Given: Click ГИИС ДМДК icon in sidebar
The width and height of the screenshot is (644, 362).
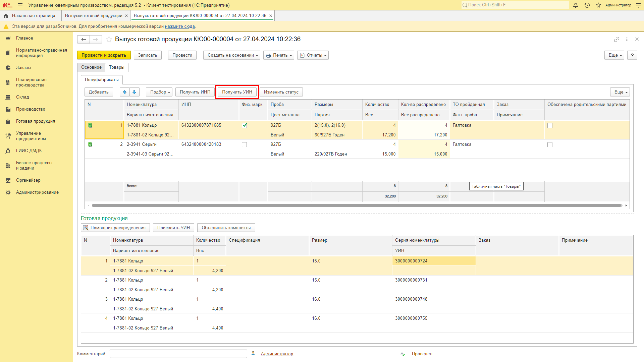Looking at the screenshot, I should pyautogui.click(x=8, y=151).
